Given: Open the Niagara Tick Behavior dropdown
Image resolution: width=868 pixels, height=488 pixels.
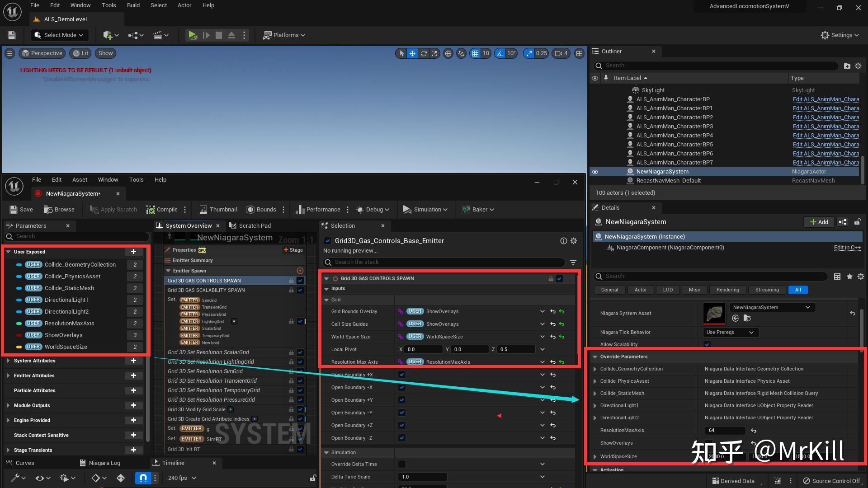Looking at the screenshot, I should tap(731, 332).
